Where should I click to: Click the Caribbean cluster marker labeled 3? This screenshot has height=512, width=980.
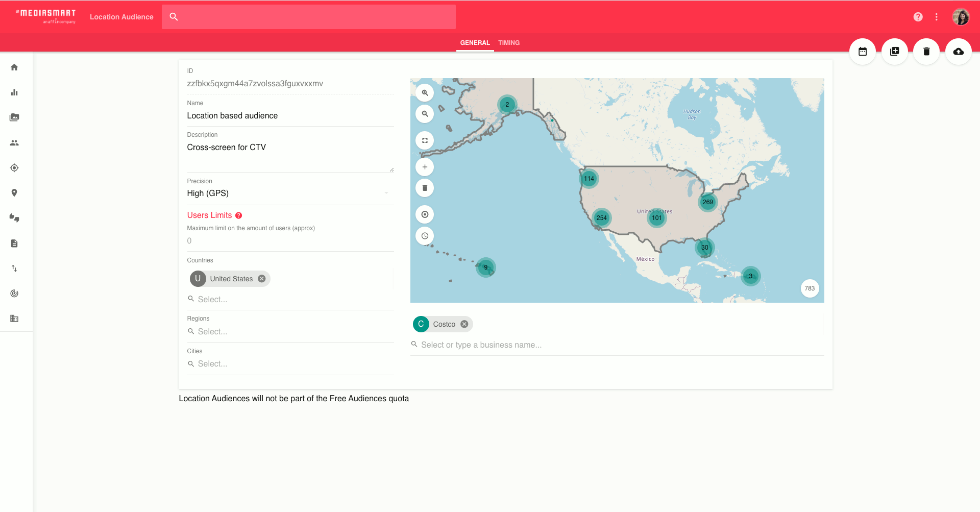[751, 276]
